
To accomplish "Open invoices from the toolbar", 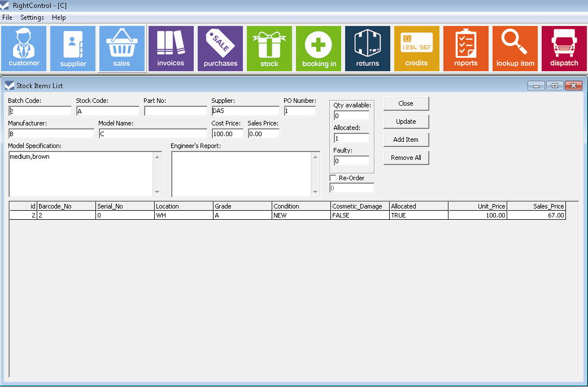I will [x=171, y=49].
